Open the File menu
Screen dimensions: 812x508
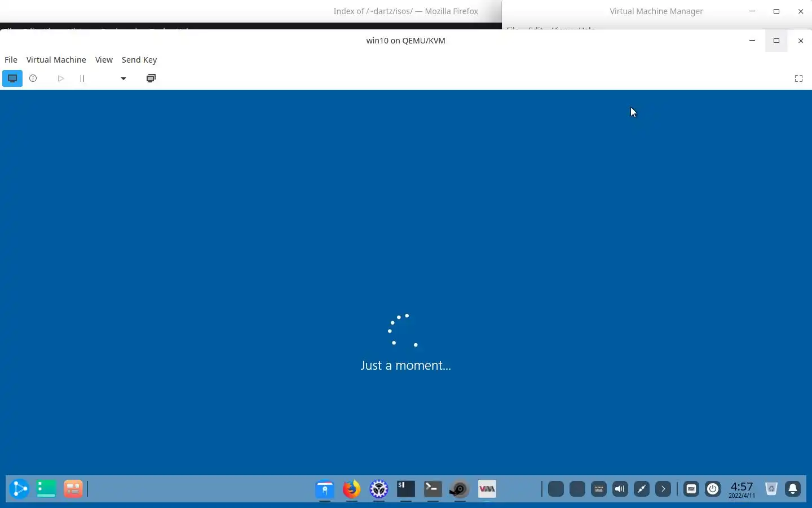pyautogui.click(x=11, y=60)
